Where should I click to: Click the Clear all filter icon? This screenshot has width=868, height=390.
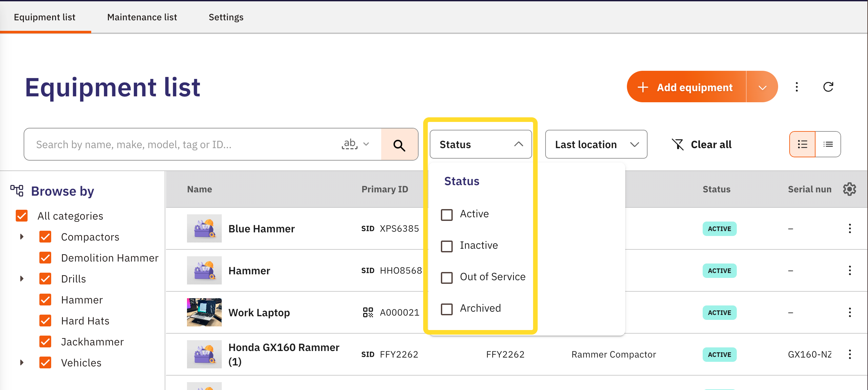click(678, 144)
